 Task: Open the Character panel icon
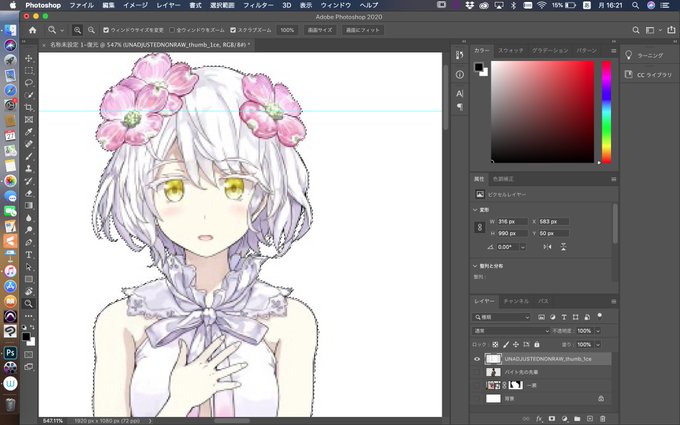[x=460, y=93]
